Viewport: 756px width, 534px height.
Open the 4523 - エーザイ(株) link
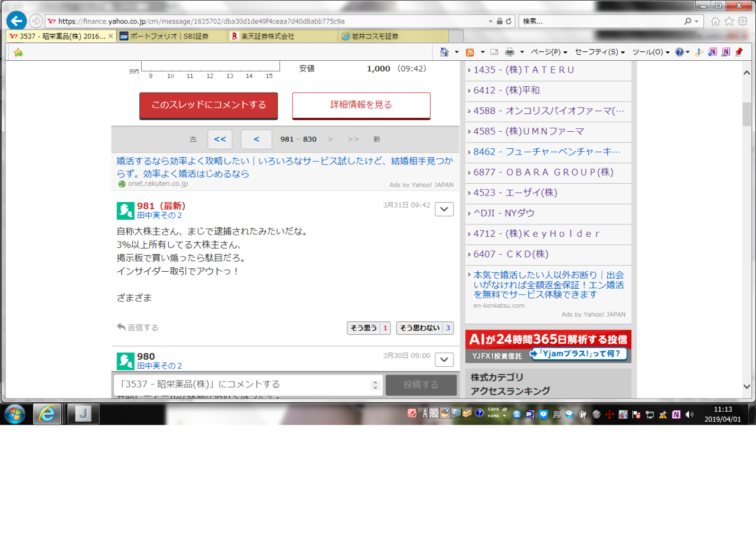[515, 193]
